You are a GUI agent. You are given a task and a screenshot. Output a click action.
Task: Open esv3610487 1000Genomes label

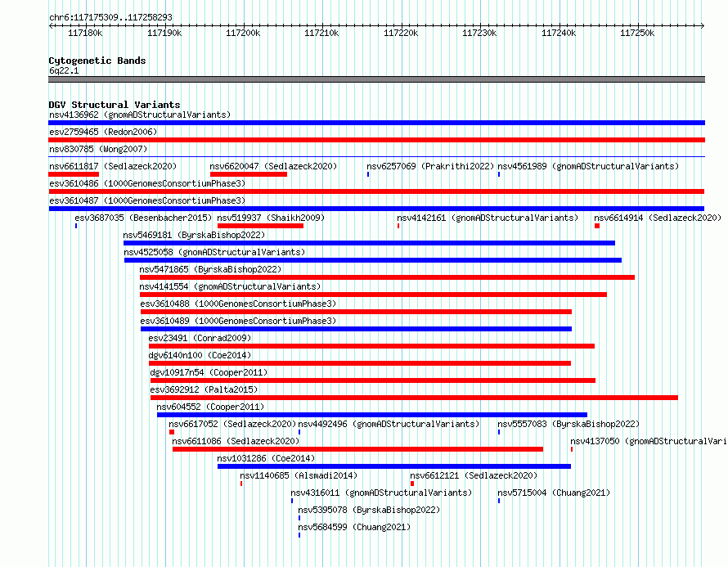147,200
